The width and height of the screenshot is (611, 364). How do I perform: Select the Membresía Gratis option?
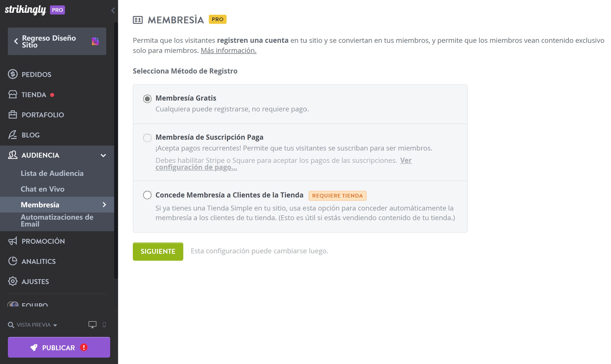[147, 99]
